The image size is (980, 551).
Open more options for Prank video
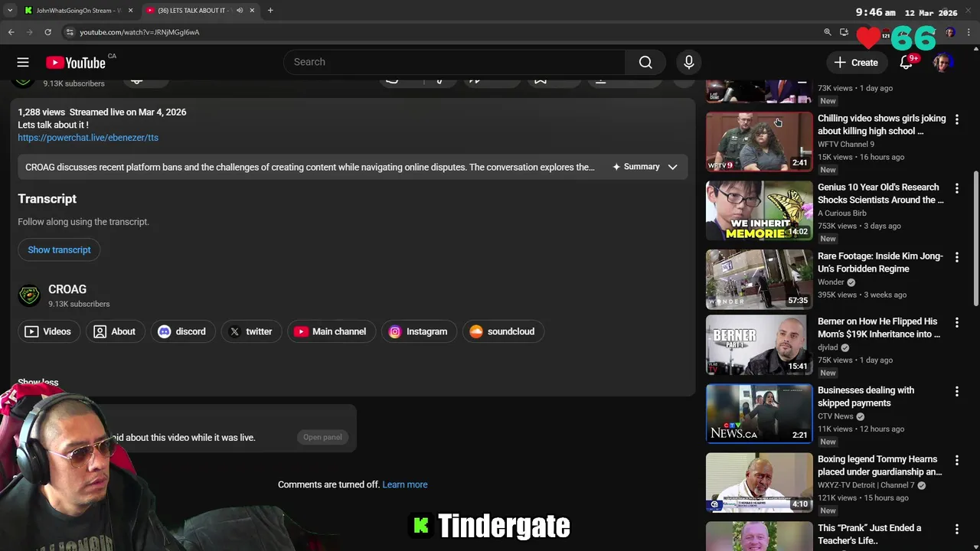(956, 529)
